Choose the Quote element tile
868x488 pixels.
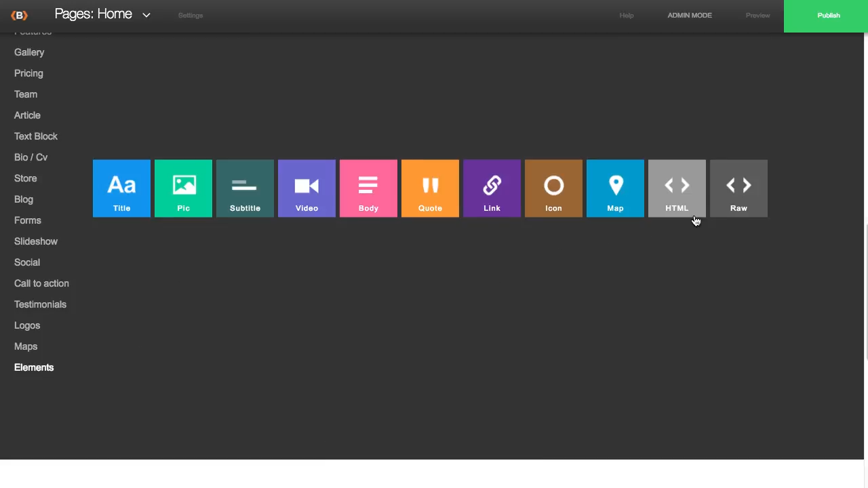tap(430, 188)
